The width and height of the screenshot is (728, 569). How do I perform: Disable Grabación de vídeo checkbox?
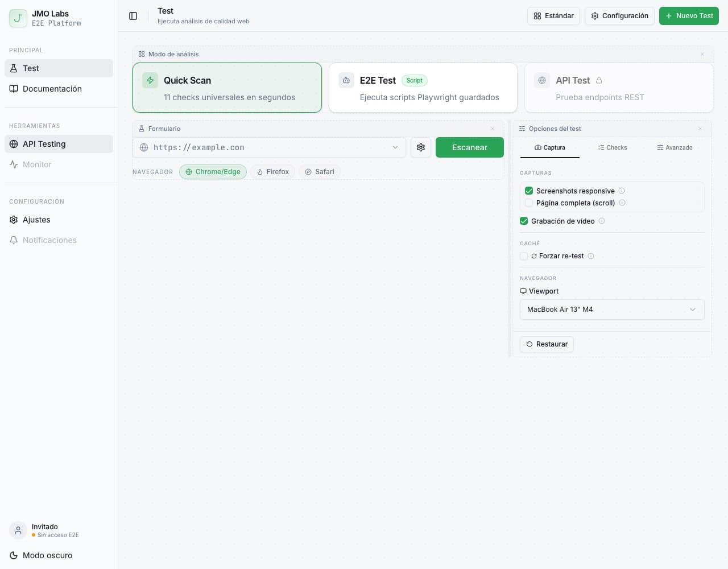[524, 221]
